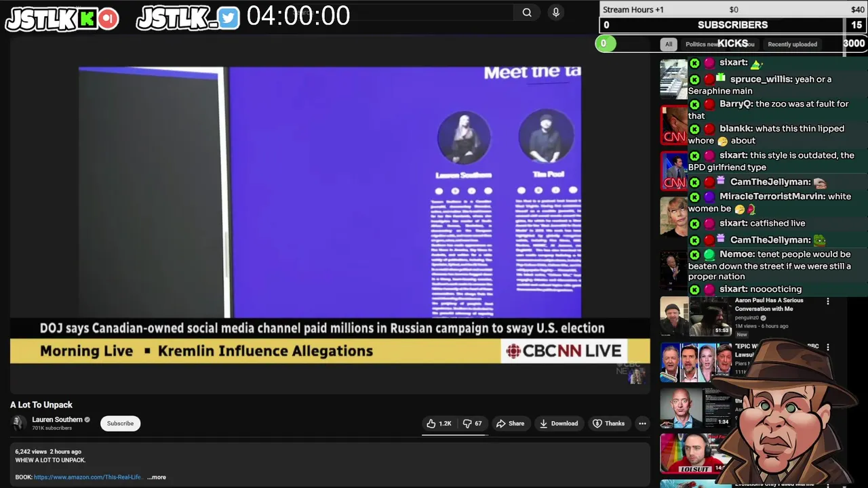Open the Aaron Paul conversation video thumbnail
This screenshot has width=868, height=488.
tap(695, 317)
